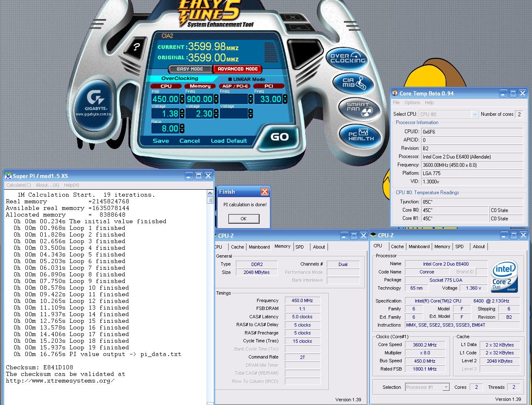Minimize the Super PI window
This screenshot has width=532, height=405.
[x=189, y=176]
